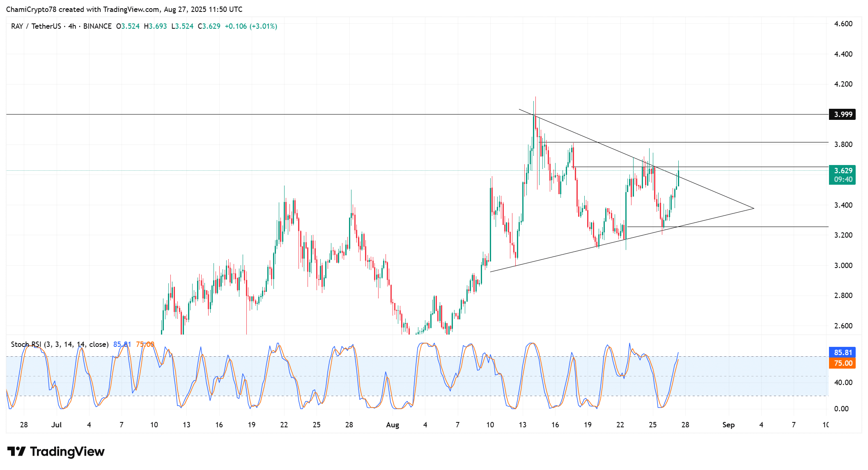Click the 3.800 price scale label
The width and height of the screenshot is (868, 470).
point(843,144)
